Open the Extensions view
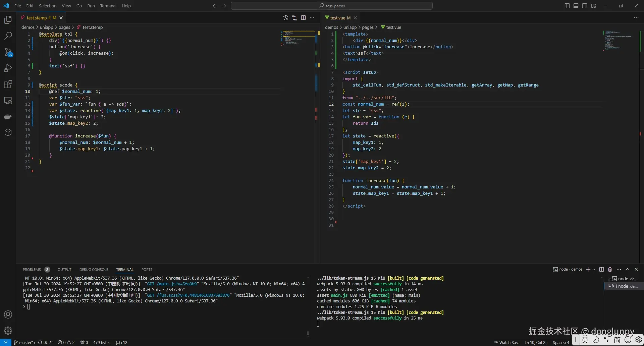The width and height of the screenshot is (644, 346). tap(8, 84)
